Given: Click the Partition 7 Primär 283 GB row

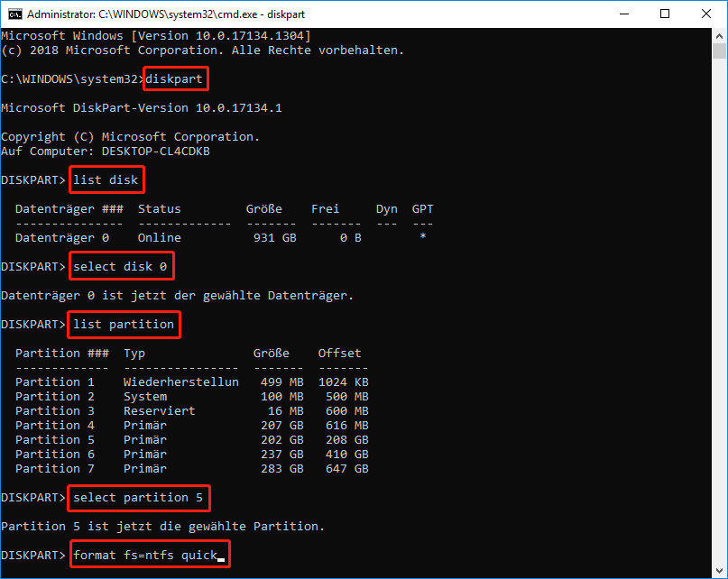Looking at the screenshot, I should (x=191, y=469).
